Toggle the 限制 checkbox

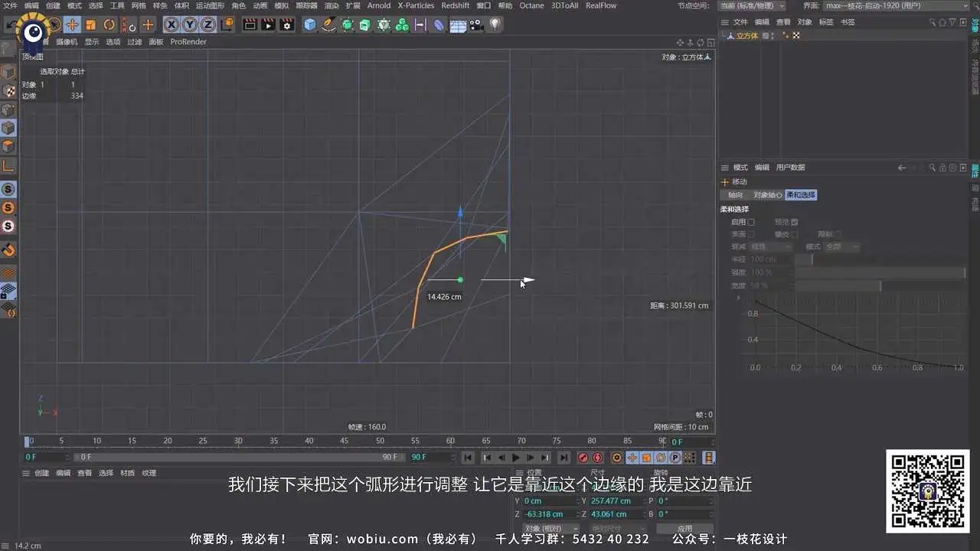click(838, 234)
